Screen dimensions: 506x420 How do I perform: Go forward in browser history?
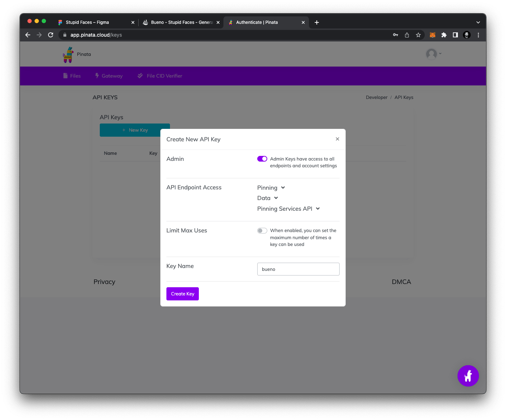pyautogui.click(x=39, y=35)
